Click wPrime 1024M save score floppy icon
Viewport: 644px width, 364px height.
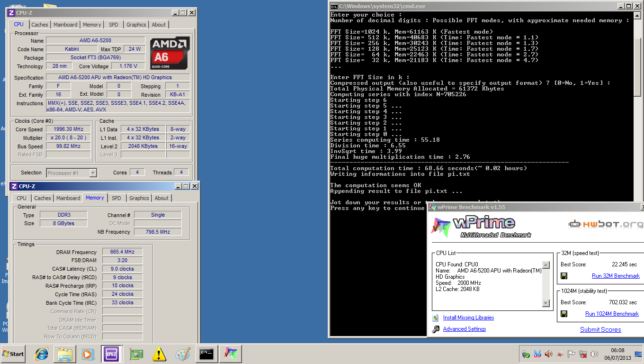(x=564, y=314)
